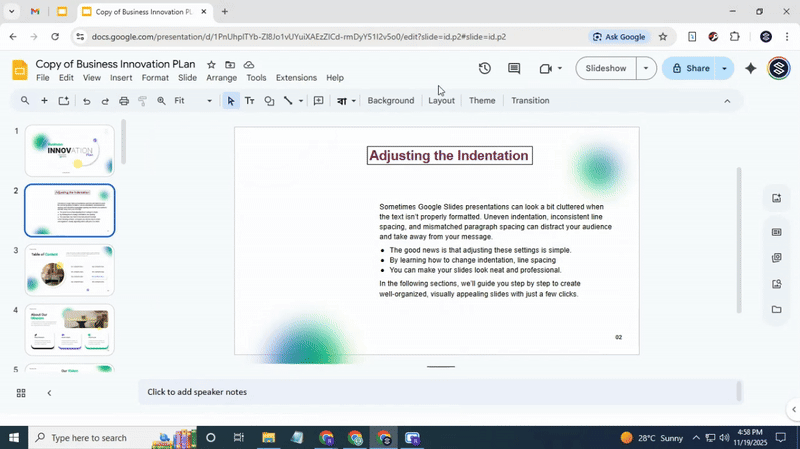Open the Extensions menu
The width and height of the screenshot is (800, 449).
(x=296, y=78)
